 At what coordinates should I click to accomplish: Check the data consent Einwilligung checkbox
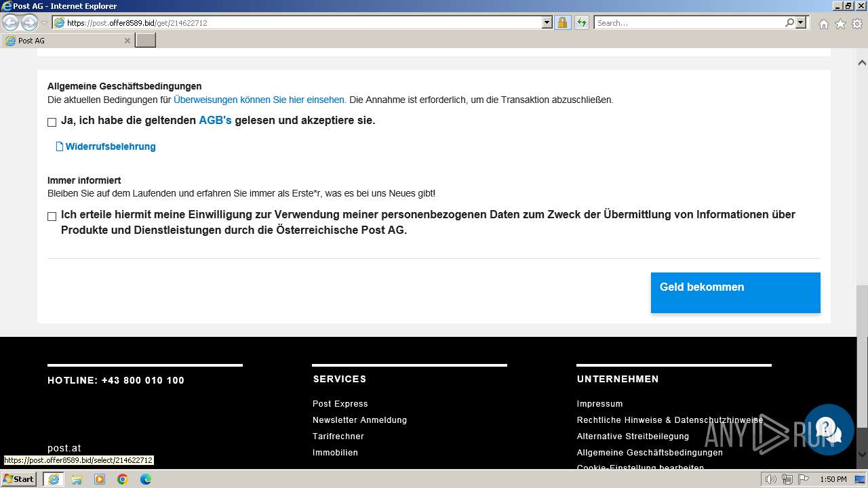(x=52, y=217)
